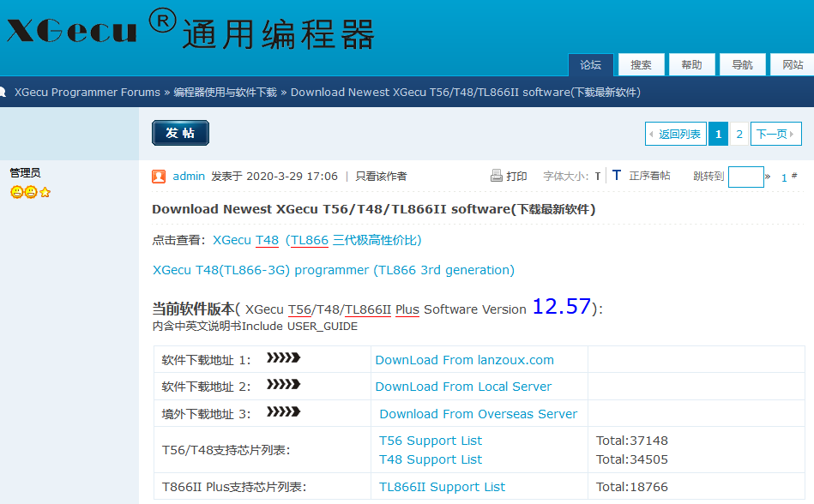The width and height of the screenshot is (814, 504).
Task: Click the 境外下载地址 3 row label
Action: coord(206,414)
